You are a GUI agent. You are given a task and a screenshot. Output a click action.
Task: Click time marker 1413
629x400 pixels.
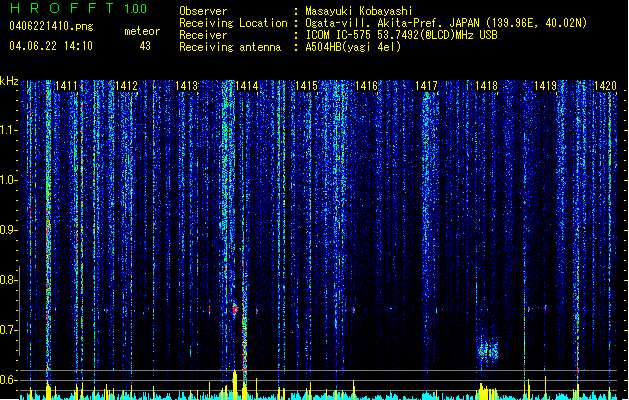point(187,86)
